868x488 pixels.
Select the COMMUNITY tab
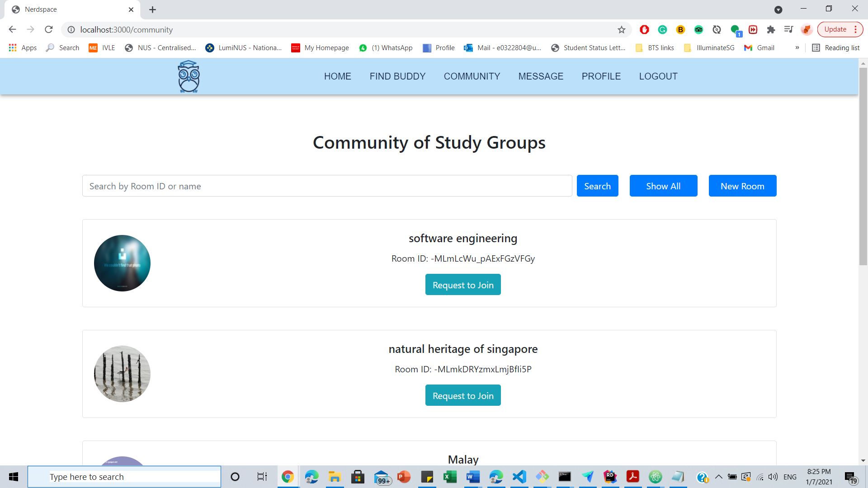pyautogui.click(x=472, y=76)
